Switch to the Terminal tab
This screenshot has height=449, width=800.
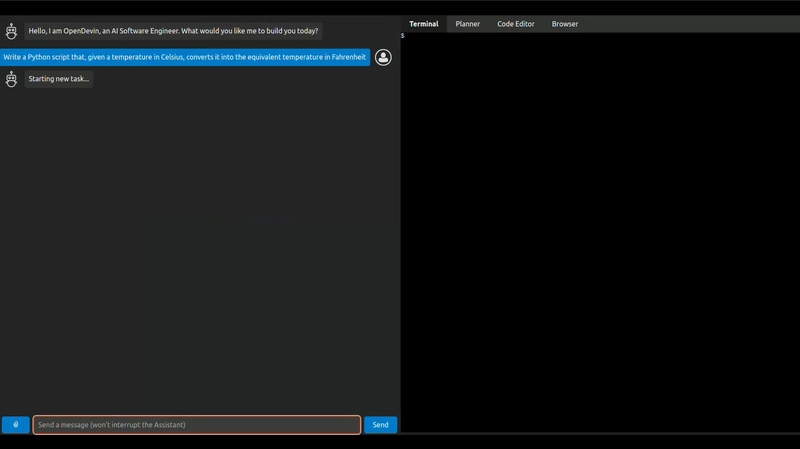click(423, 24)
